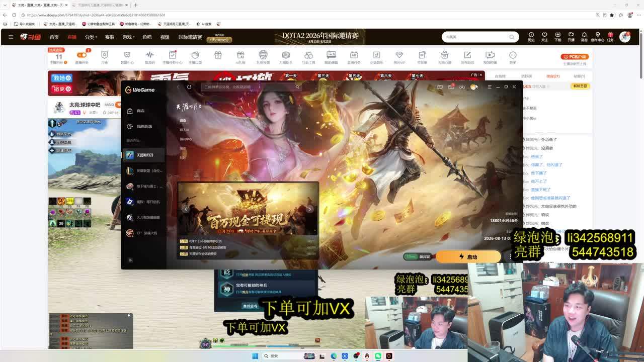
Task: Open the 月榜 streamer tool
Action: point(105,57)
